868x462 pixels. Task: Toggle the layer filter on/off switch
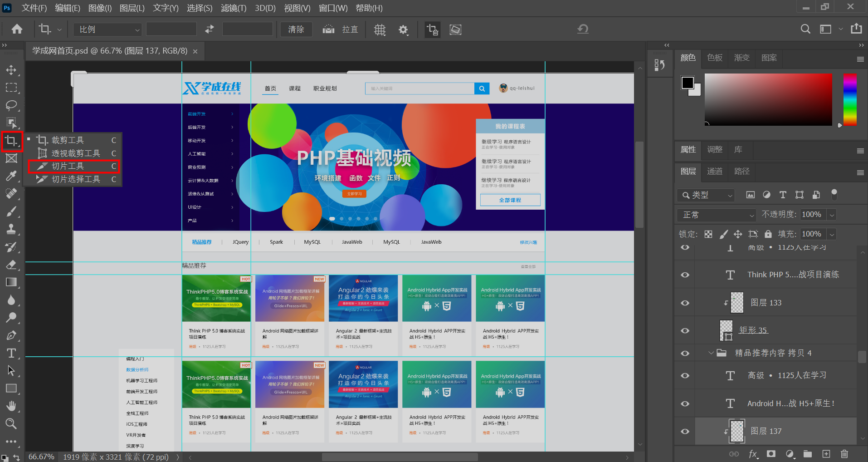[x=834, y=194]
